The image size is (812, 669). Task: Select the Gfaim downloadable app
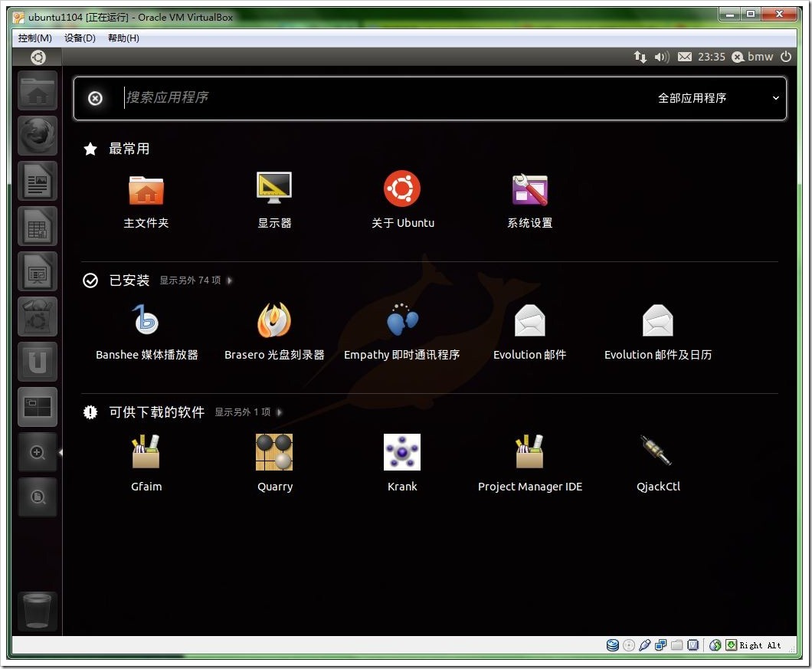pos(146,464)
